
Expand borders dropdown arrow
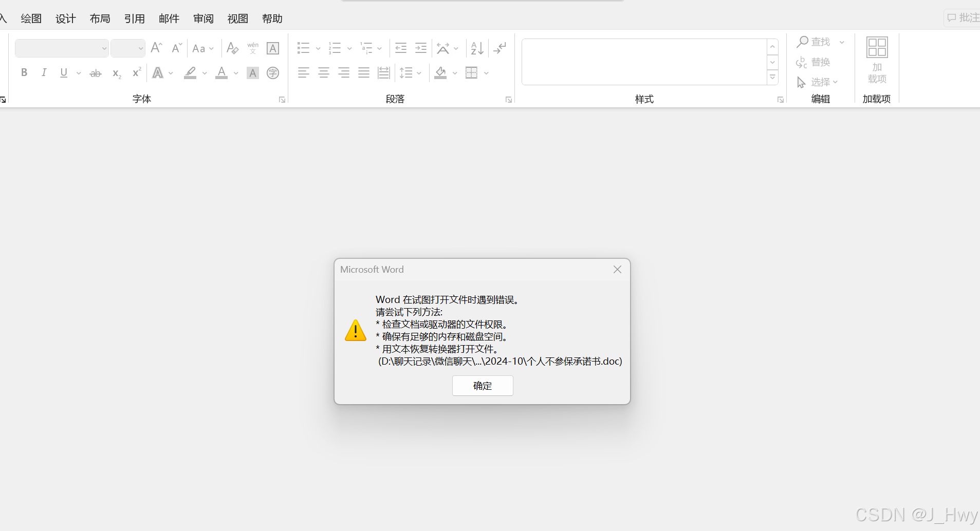coord(486,73)
